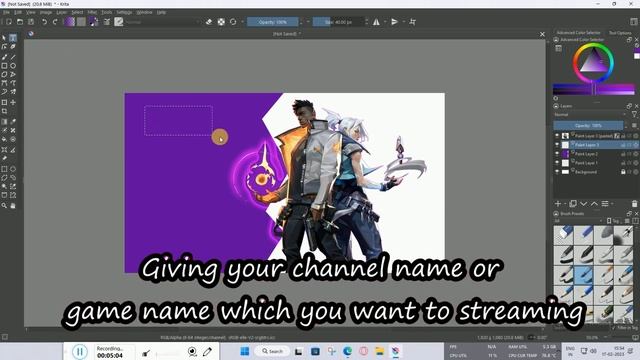Screen dimensions: 640x360
Task: Toggle vertical mirror tool
Action: pos(394,22)
